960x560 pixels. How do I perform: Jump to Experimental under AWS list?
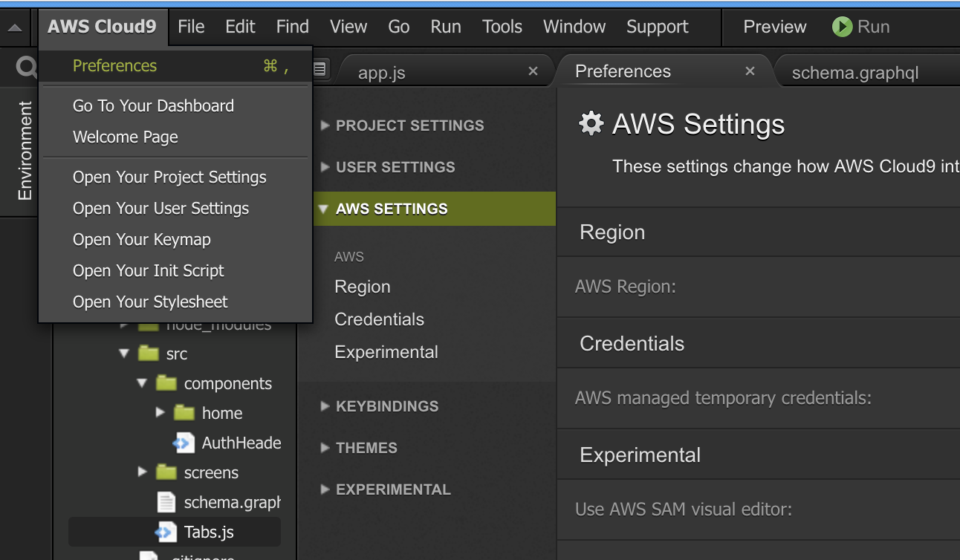click(386, 352)
